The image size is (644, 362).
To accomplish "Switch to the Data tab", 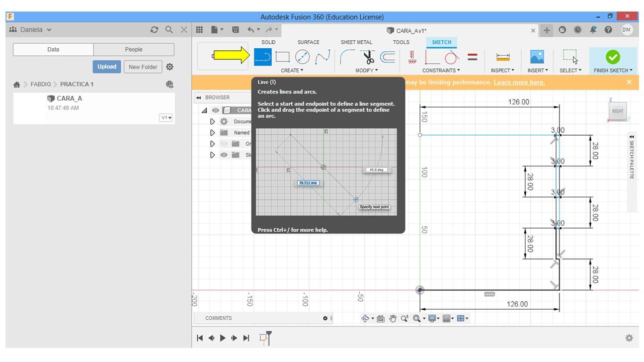I will pyautogui.click(x=53, y=49).
